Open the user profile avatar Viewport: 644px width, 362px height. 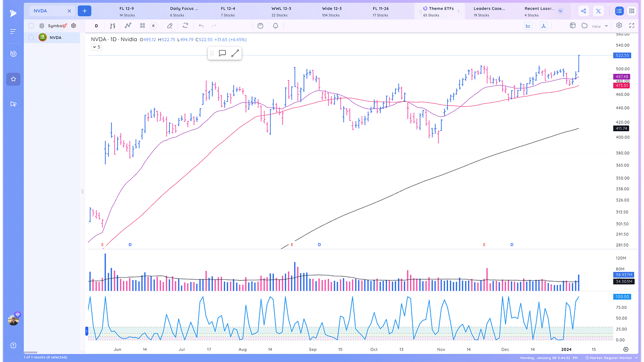click(13, 320)
